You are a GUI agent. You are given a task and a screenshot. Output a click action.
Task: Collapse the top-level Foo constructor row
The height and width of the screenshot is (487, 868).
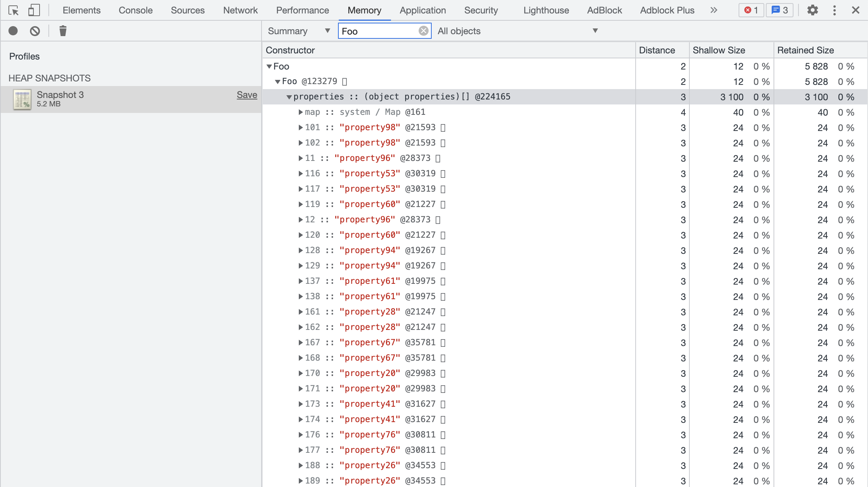[x=269, y=66]
